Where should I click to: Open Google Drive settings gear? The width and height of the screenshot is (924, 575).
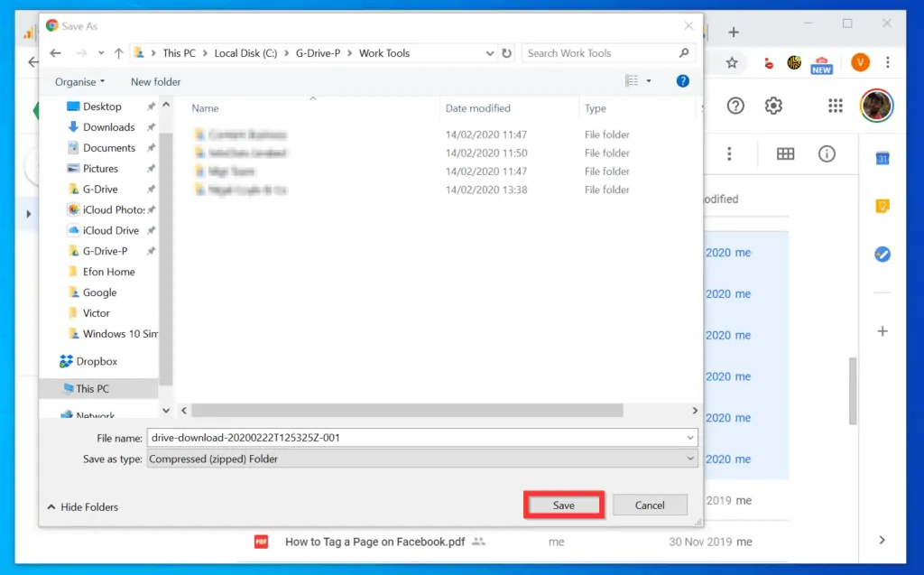(x=773, y=106)
